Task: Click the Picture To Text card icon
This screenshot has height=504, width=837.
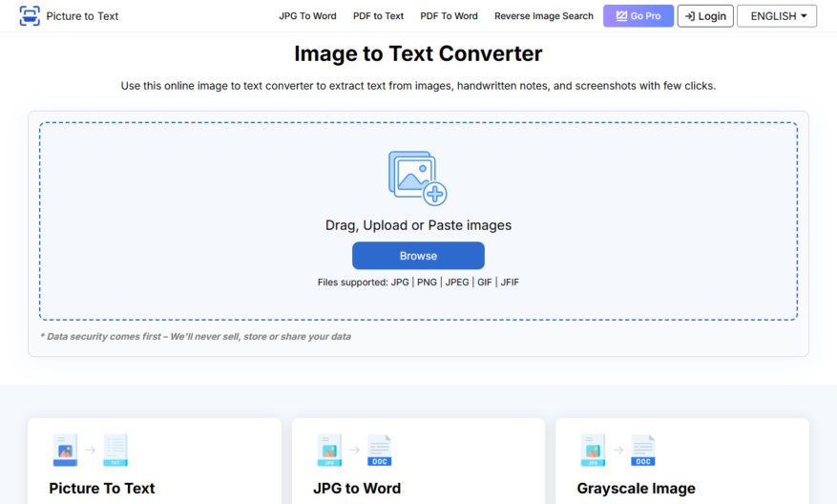Action: coord(91,451)
